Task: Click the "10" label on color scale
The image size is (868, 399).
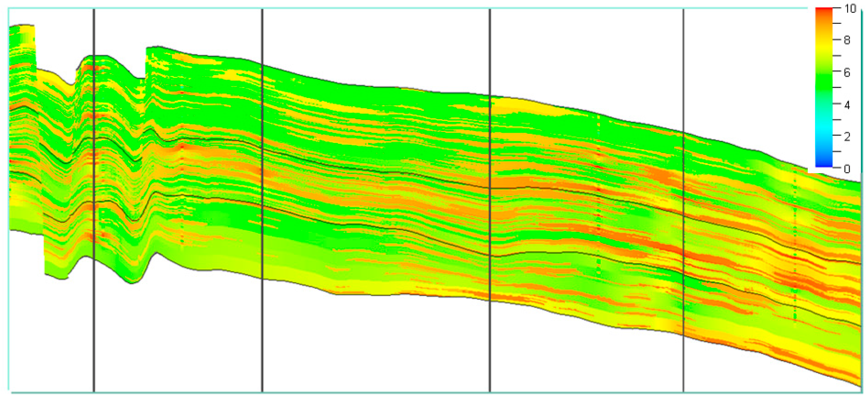Action: tap(850, 8)
